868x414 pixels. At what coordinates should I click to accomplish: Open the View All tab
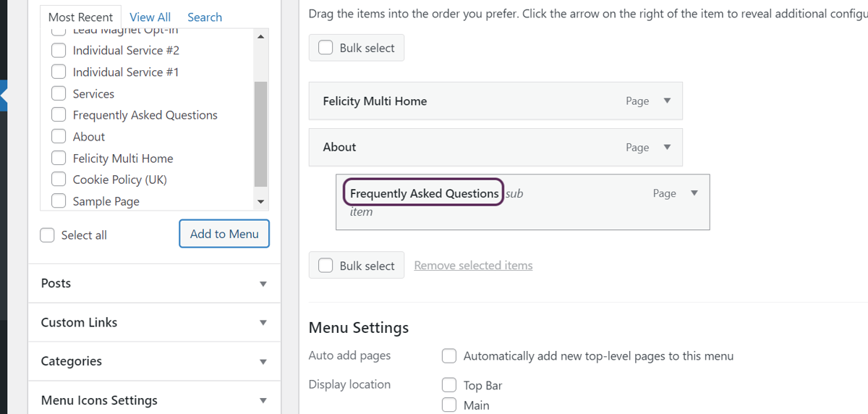(x=150, y=17)
